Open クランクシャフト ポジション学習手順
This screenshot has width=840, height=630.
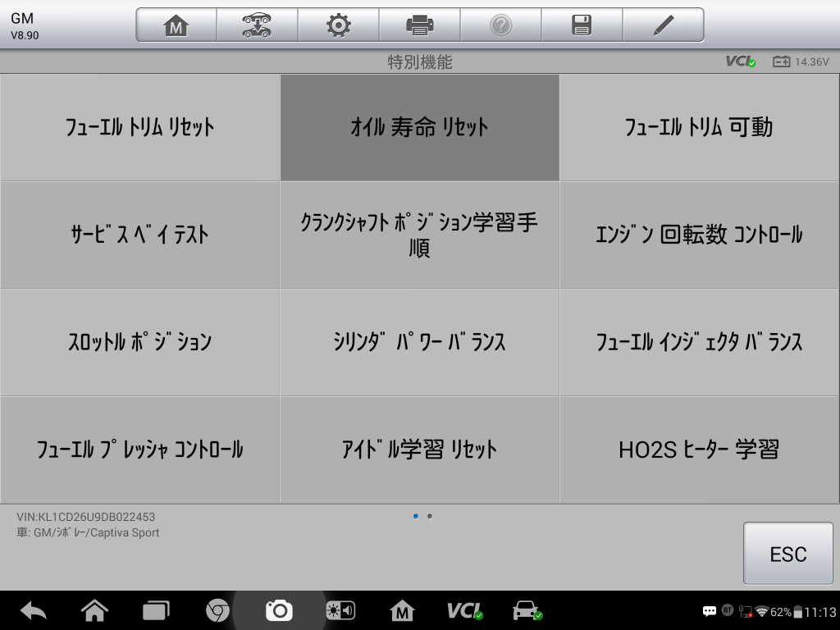click(419, 235)
